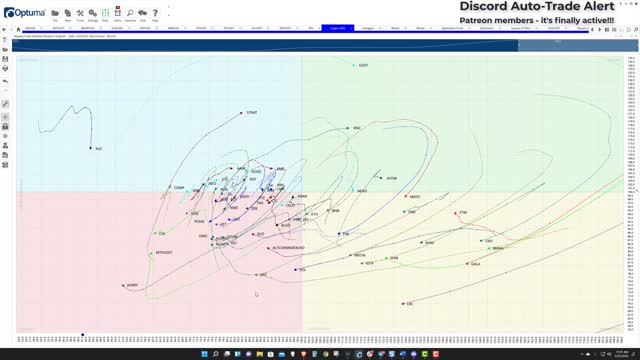Click the STRAT point label on the chart
640x360 pixels.
tap(252, 112)
